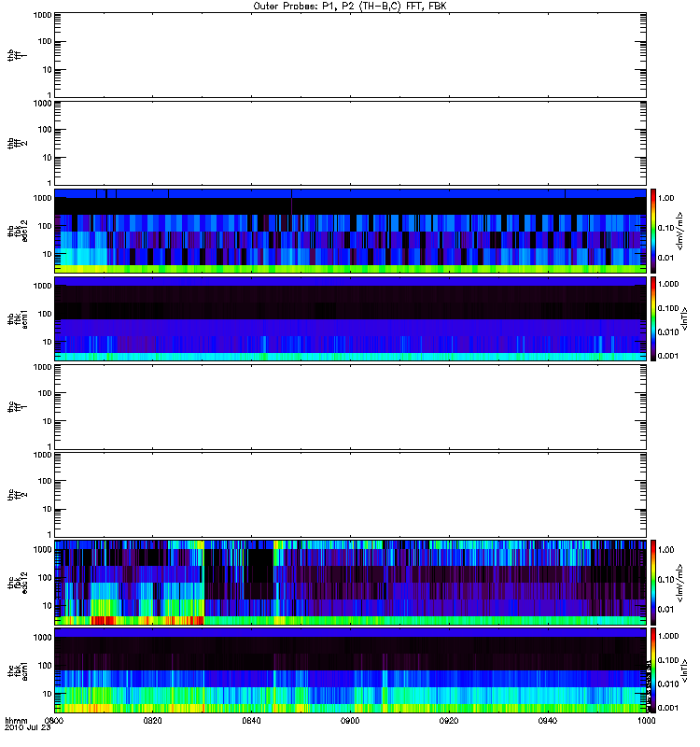Click the '100' y-axis tick of thb fff 2 panel
The height and width of the screenshot is (747, 700).
point(44,130)
